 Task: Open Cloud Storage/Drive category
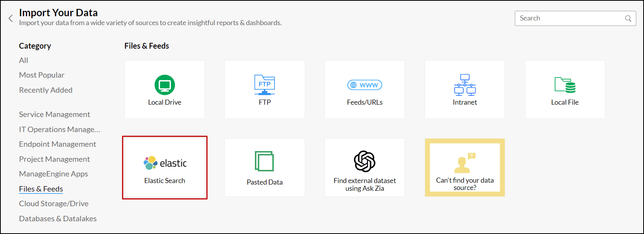[54, 203]
